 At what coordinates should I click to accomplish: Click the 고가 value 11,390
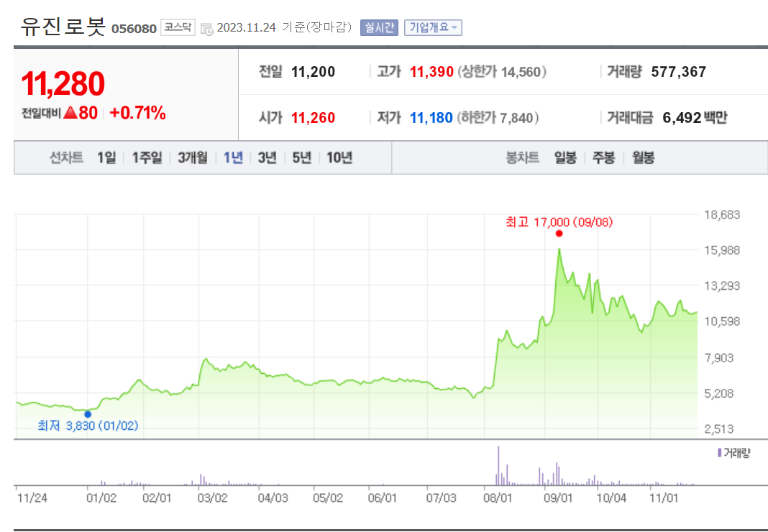click(x=431, y=72)
